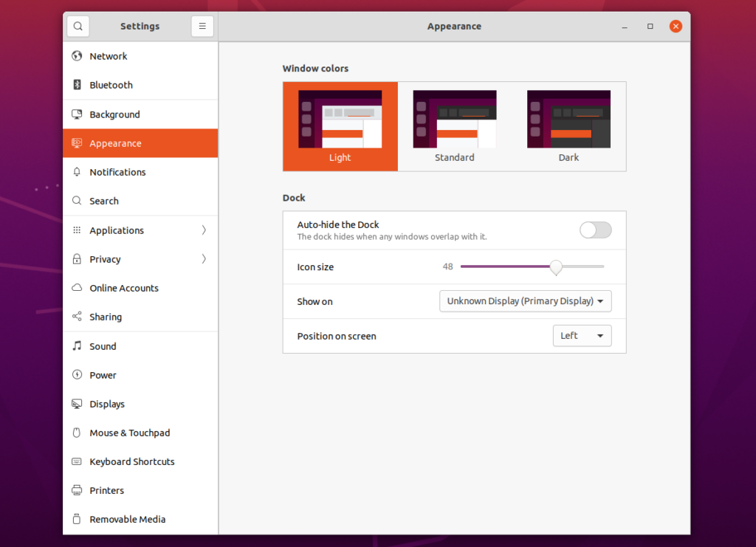Viewport: 756px width, 547px height.
Task: Open the Displays settings icon
Action: coord(77,404)
